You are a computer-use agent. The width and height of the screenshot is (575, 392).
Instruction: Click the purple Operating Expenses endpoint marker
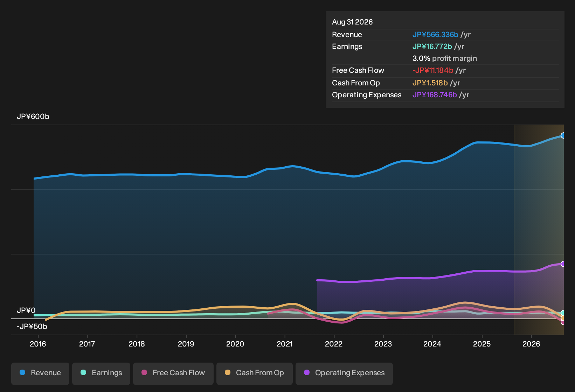pos(563,264)
